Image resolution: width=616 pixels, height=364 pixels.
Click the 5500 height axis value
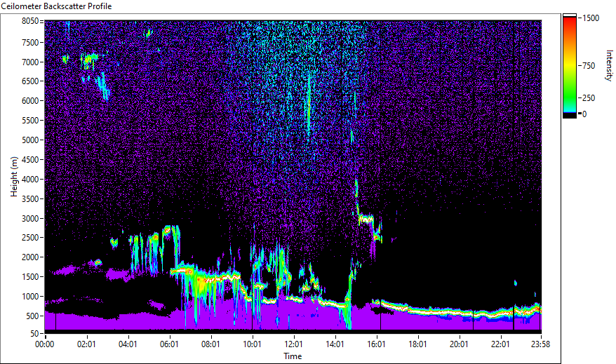click(x=30, y=121)
